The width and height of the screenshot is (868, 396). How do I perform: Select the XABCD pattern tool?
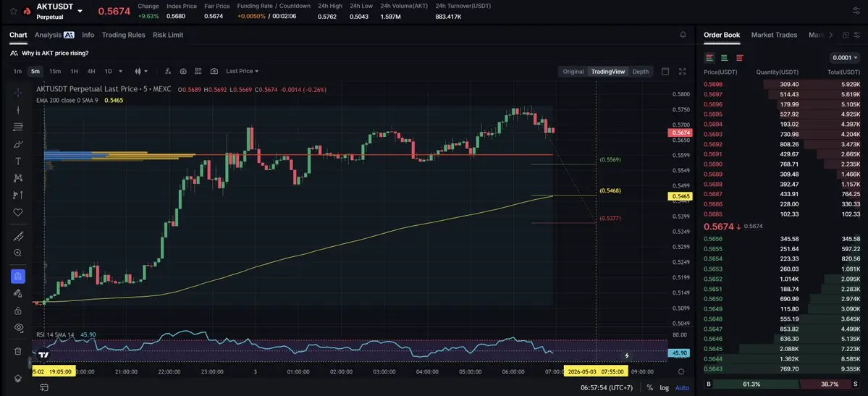[x=17, y=178]
